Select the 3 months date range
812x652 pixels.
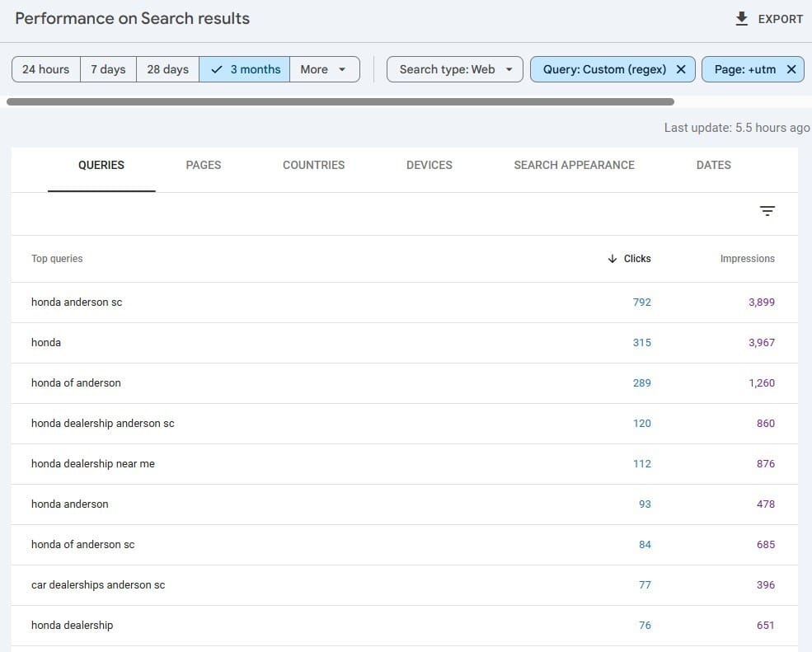(245, 69)
